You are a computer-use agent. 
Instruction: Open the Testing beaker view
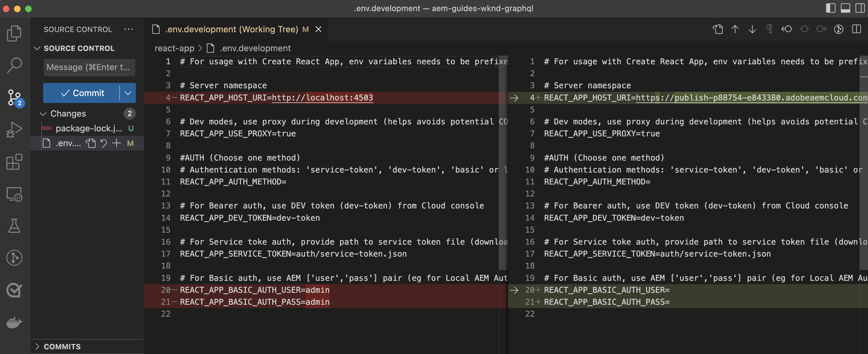click(x=14, y=226)
